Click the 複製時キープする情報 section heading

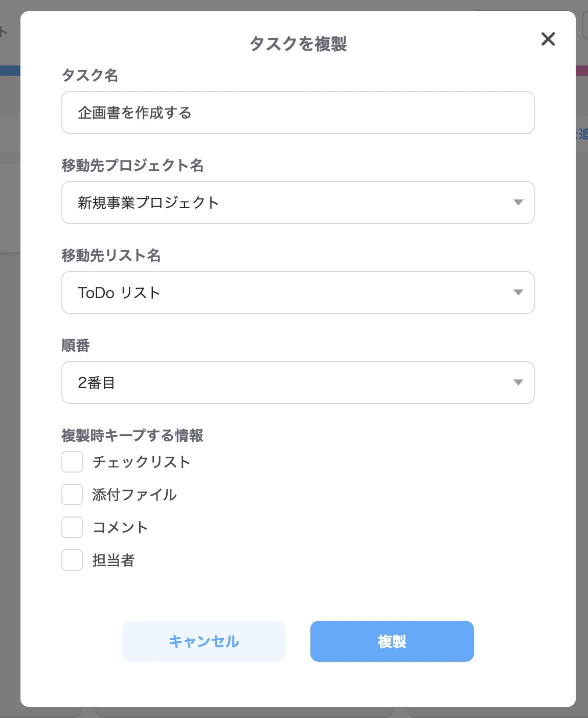tap(132, 436)
